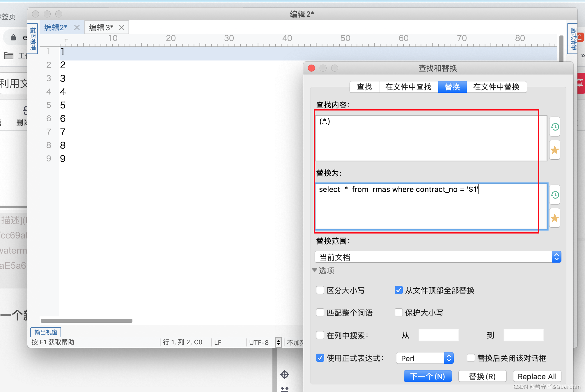The height and width of the screenshot is (392, 585).
Task: Click favorites star beside Replace field
Action: pos(554,218)
